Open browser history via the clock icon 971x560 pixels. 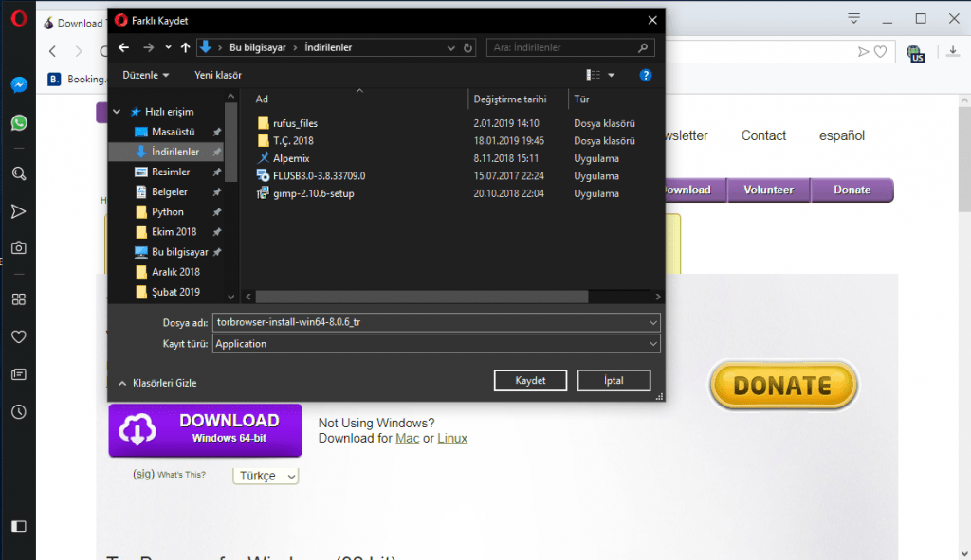click(18, 411)
